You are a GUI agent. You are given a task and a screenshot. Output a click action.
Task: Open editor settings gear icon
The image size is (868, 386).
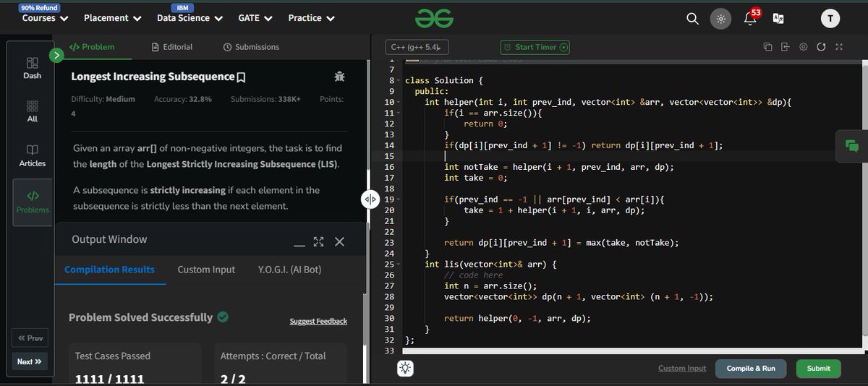coord(803,47)
